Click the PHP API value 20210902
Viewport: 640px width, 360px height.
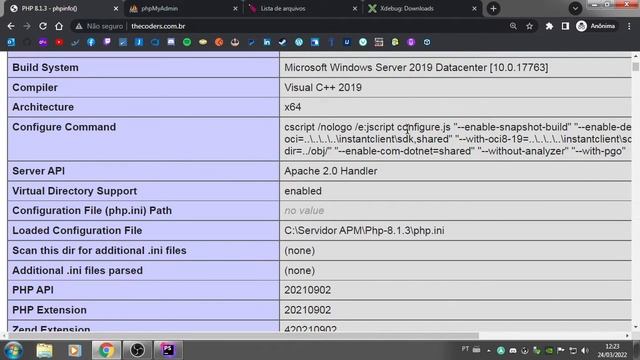tap(307, 290)
